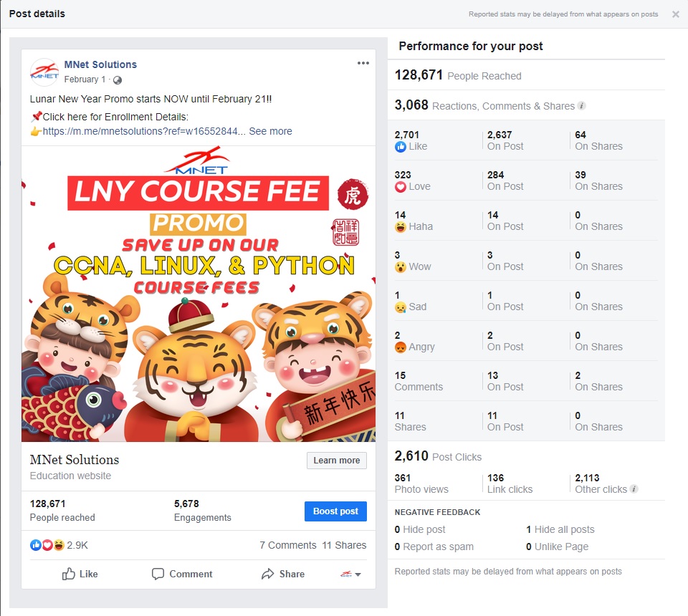This screenshot has width=688, height=616.
Task: Expand post text with See more
Action: pos(270,131)
